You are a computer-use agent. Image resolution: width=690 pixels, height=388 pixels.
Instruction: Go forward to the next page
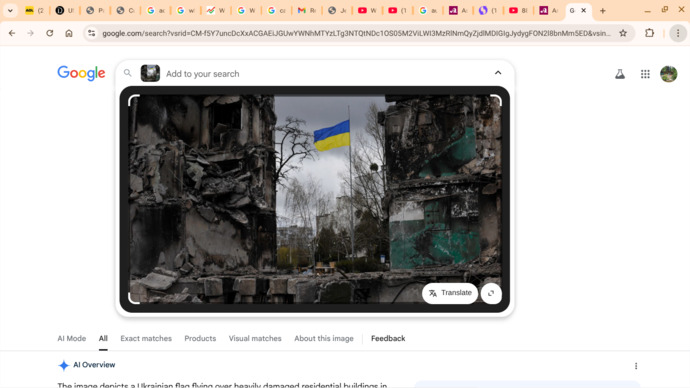click(x=30, y=33)
